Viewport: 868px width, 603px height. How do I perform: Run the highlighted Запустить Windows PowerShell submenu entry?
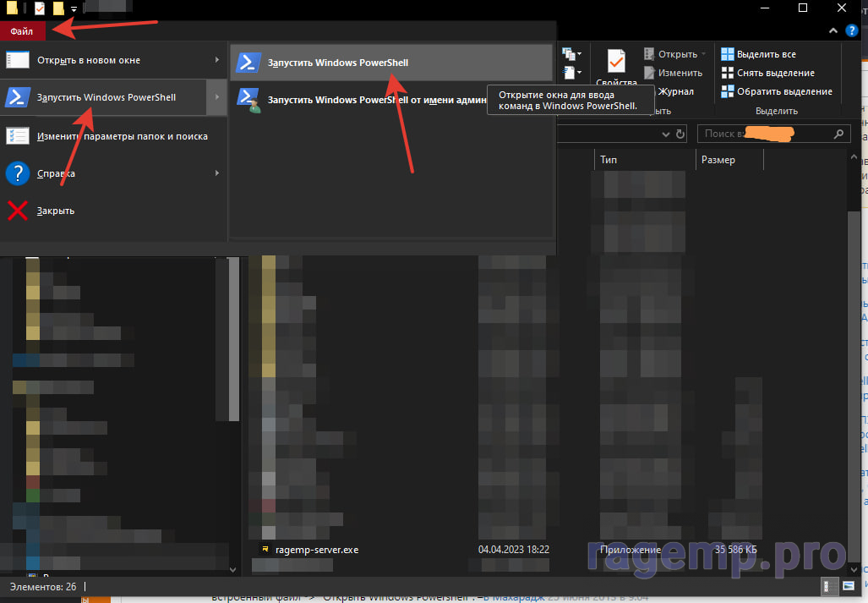point(391,63)
